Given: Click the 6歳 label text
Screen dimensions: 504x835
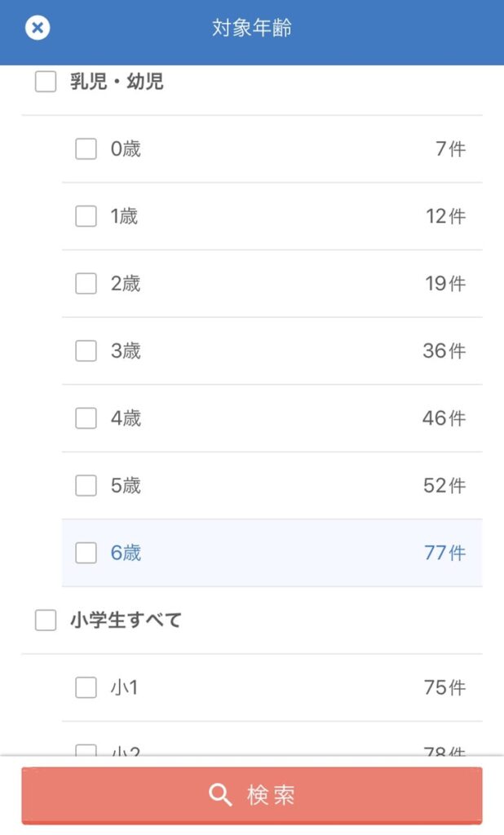Looking at the screenshot, I should coord(126,553).
